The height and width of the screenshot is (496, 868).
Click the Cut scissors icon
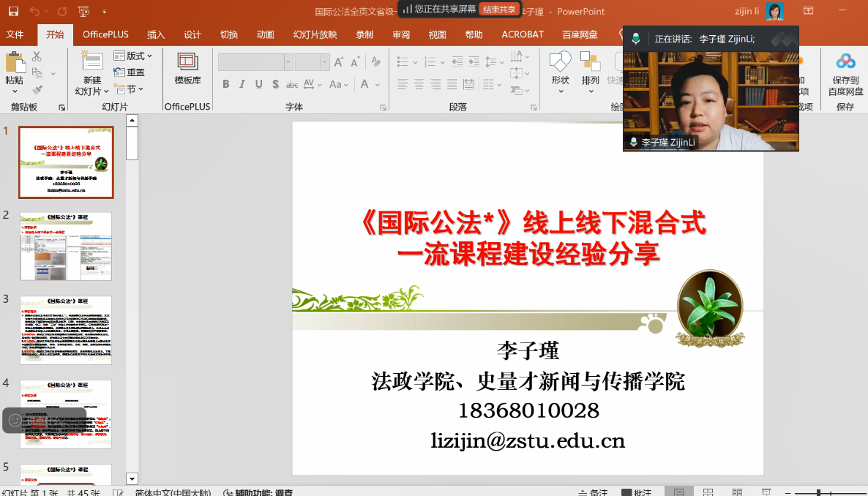coord(37,56)
